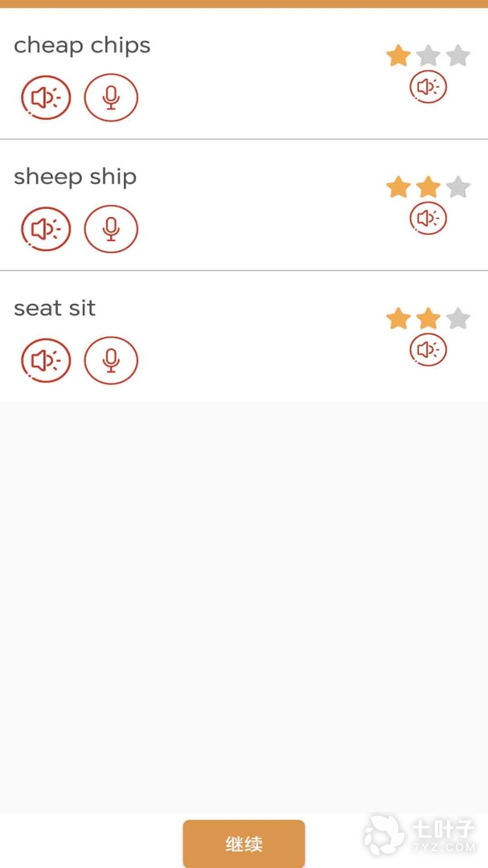The width and height of the screenshot is (488, 868).
Task: Play audio for "sheep ship"
Action: click(x=46, y=229)
